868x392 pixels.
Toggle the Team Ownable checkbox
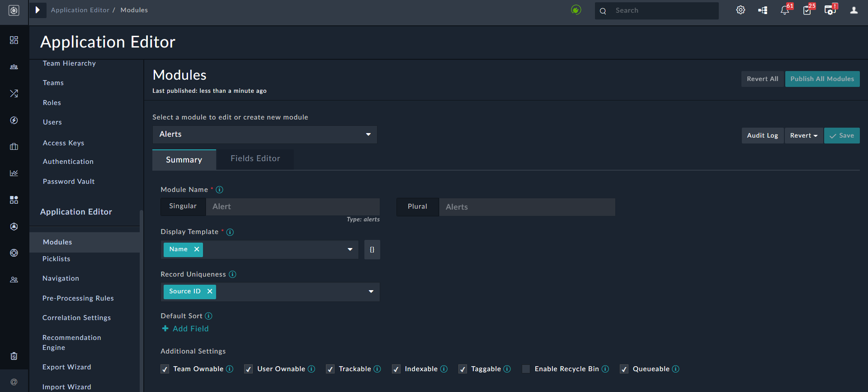tap(165, 369)
